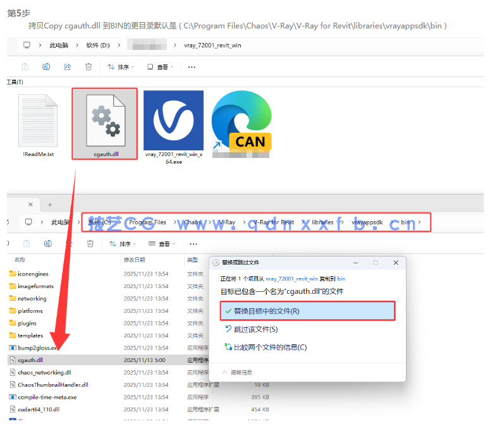Click the paste icon in the bottom window toolbar
The height and width of the screenshot is (448, 502).
coord(27,244)
